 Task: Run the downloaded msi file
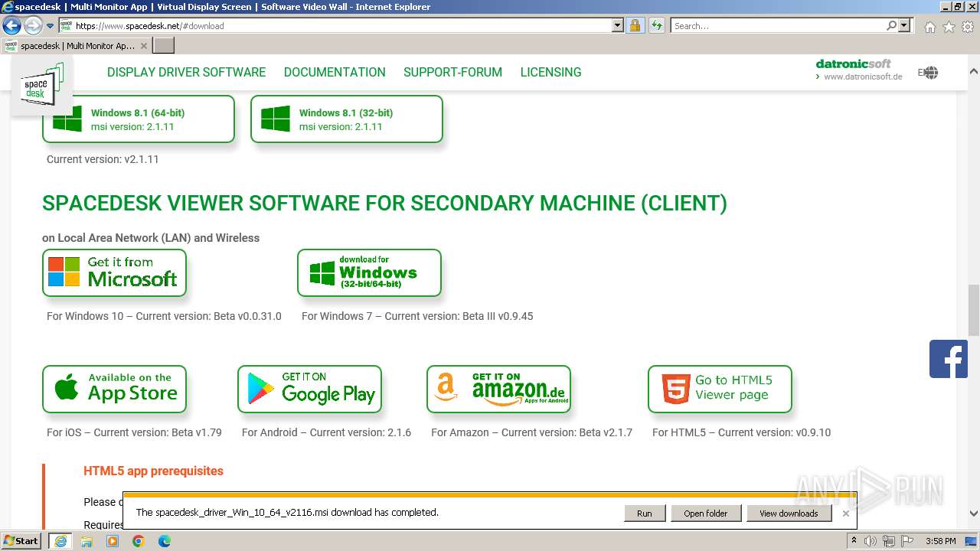tap(645, 513)
